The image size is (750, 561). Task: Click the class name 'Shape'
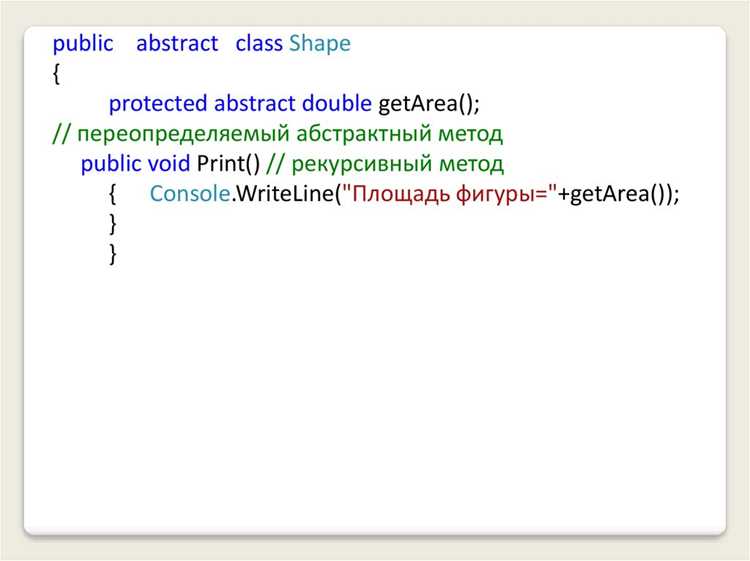(x=320, y=44)
